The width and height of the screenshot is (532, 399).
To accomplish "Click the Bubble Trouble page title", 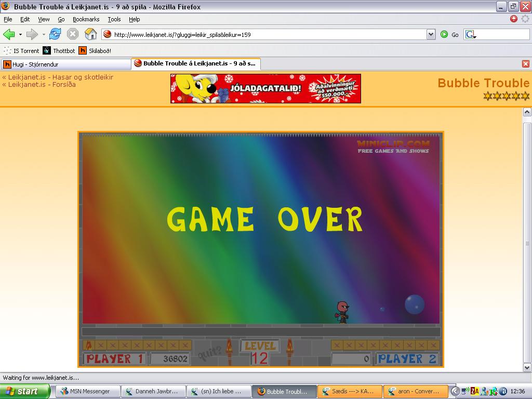I will 484,83.
